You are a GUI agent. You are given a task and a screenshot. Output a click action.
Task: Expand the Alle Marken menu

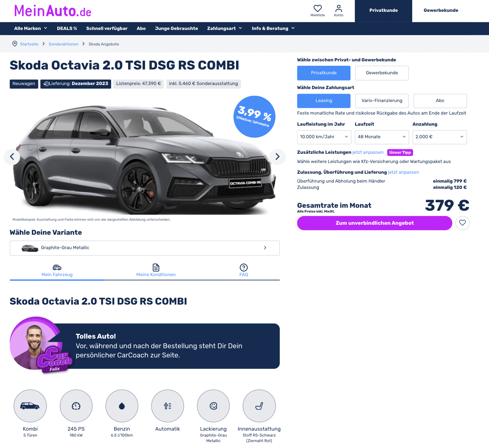coord(31,28)
